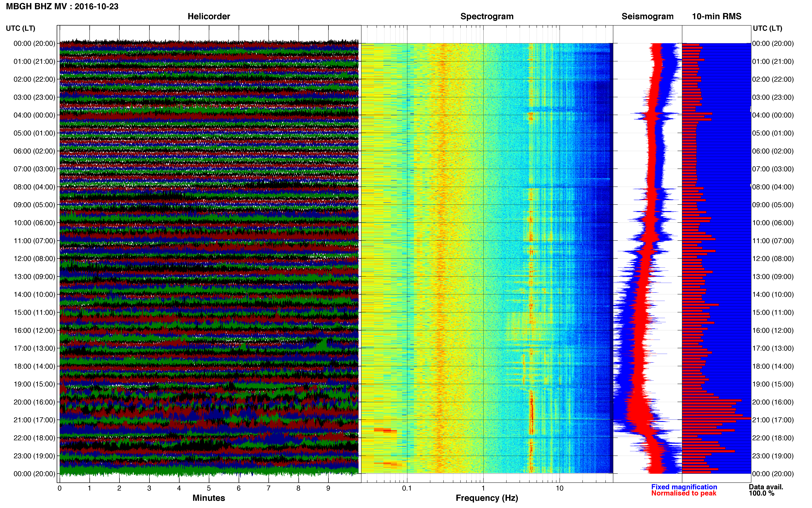Click the '9' tick on the Minutes axis
This screenshot has height=508, width=812.
pos(328,488)
